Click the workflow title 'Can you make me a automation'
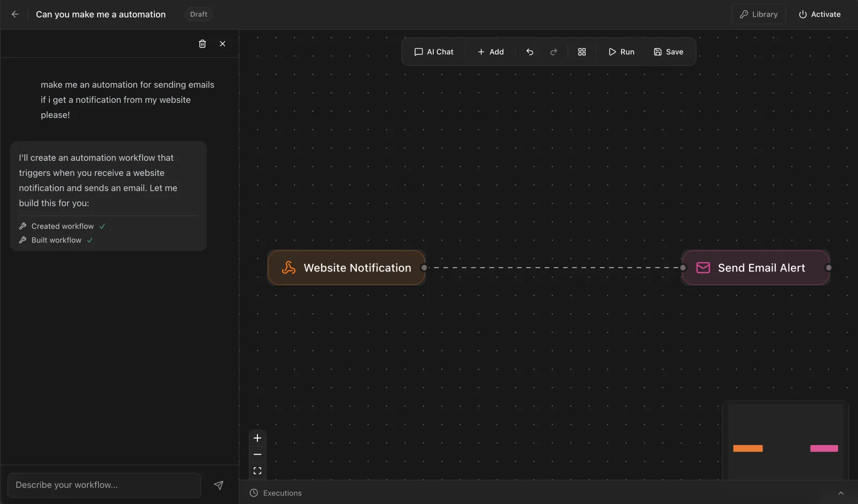The width and height of the screenshot is (858, 504). point(101,14)
